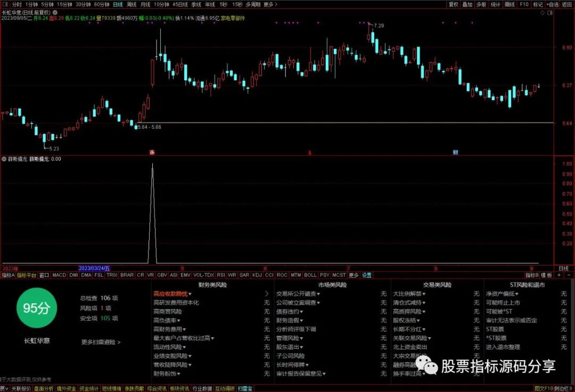575x392 pixels.
Task: Click the plus zoom button at indicator bar
Action: 559,275
